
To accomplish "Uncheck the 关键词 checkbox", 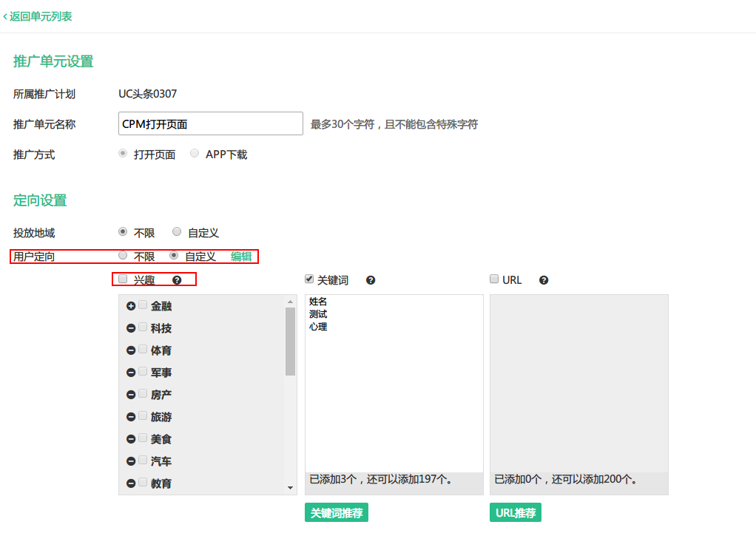I will tap(309, 279).
